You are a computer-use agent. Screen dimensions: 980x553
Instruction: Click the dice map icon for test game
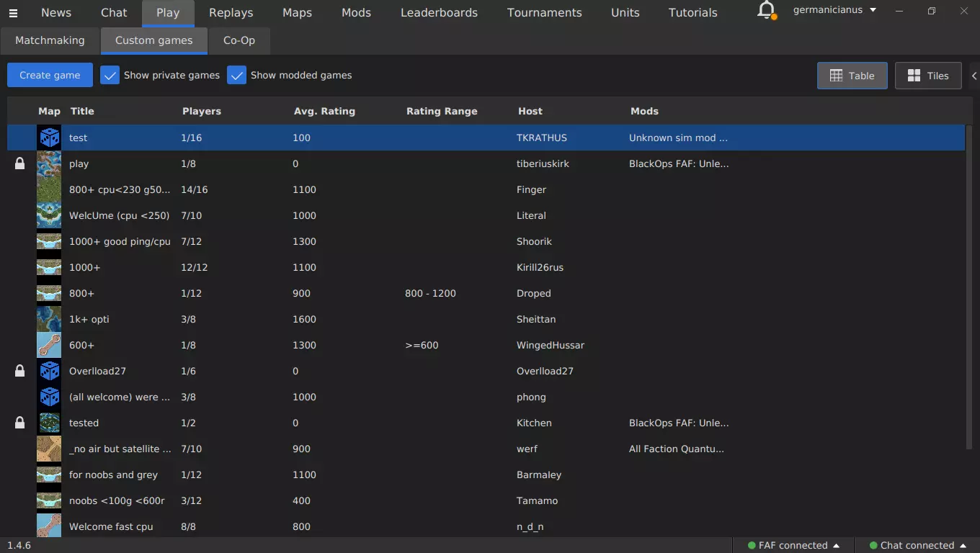[49, 138]
